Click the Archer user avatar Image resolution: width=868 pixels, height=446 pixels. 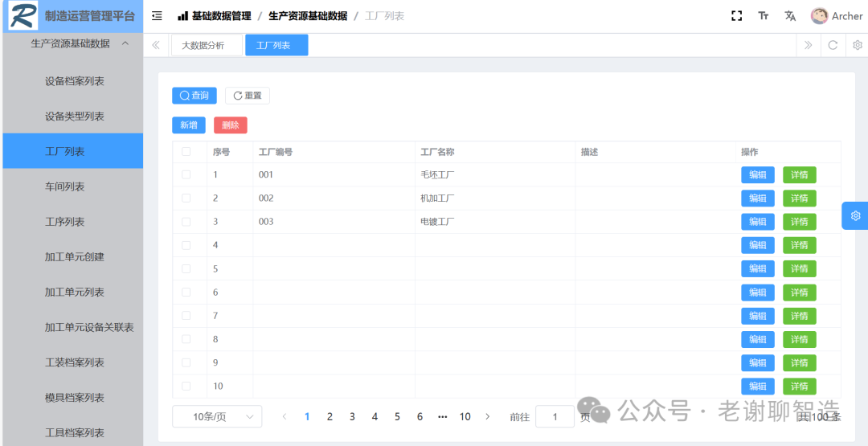point(819,16)
